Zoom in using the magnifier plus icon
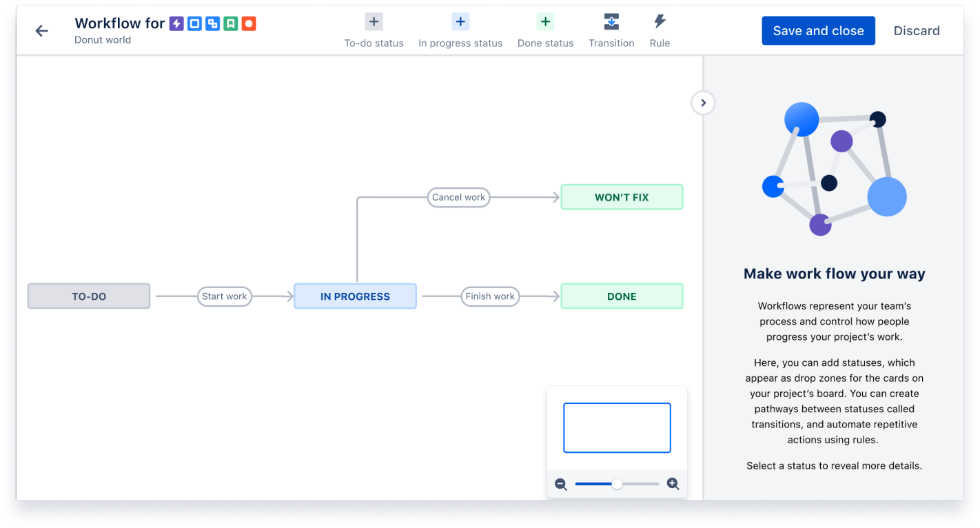Image resolution: width=980 pixels, height=528 pixels. click(x=673, y=484)
